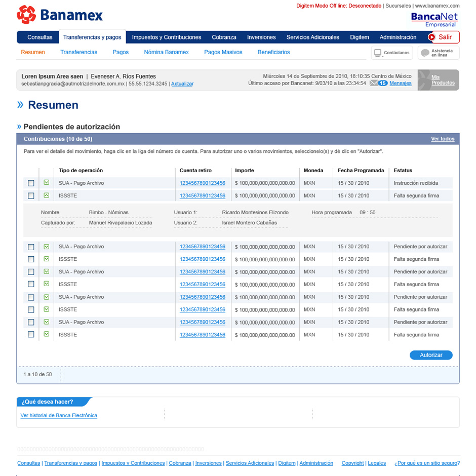Image resolution: width=476 pixels, height=476 pixels.
Task: Open the Administración menu
Action: tap(398, 37)
